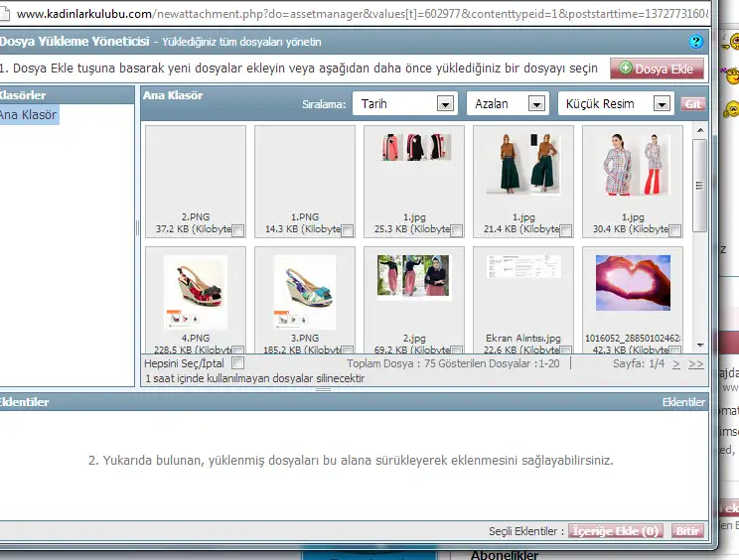Click the file list vertical scrollbar handle
This screenshot has width=739, height=560.
(x=700, y=184)
